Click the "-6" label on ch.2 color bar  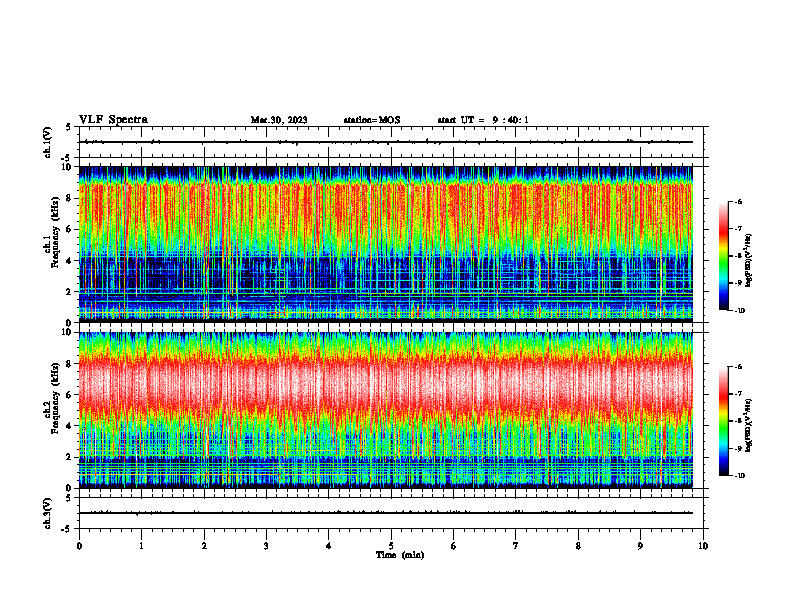738,367
